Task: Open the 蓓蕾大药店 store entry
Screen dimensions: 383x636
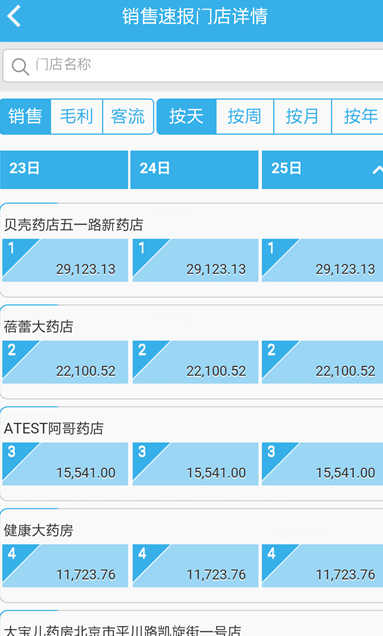Action: tap(39, 327)
